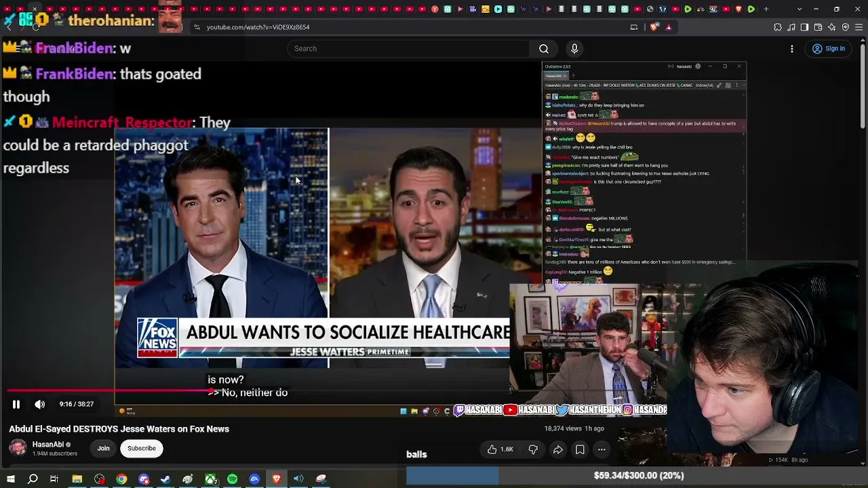Switch to the 270 favicon tab

713,9
